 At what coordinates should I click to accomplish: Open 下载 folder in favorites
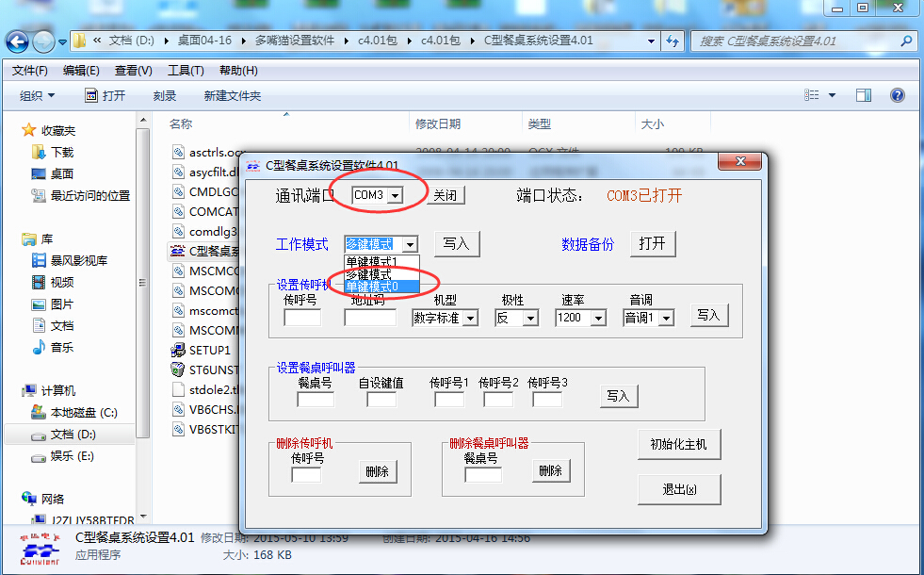(61, 152)
